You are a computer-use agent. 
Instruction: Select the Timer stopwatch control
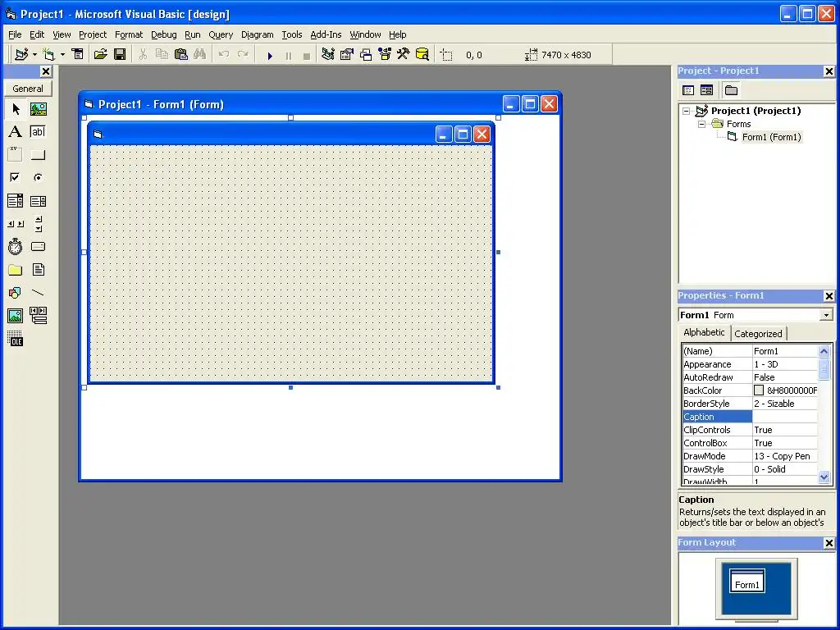pos(16,246)
